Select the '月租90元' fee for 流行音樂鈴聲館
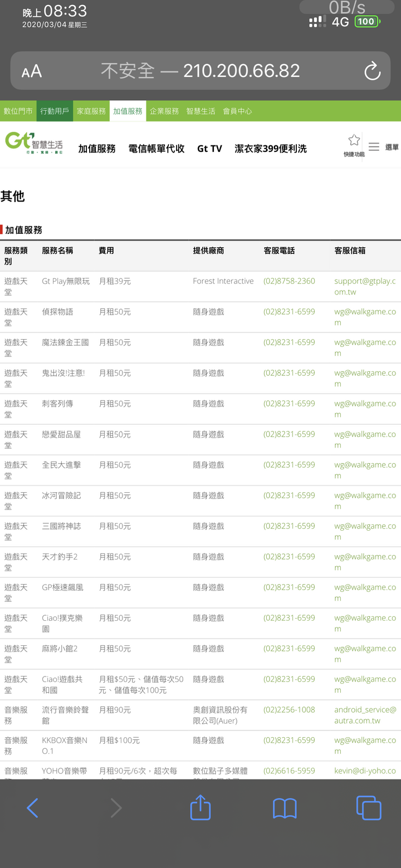The image size is (401, 868). click(115, 710)
